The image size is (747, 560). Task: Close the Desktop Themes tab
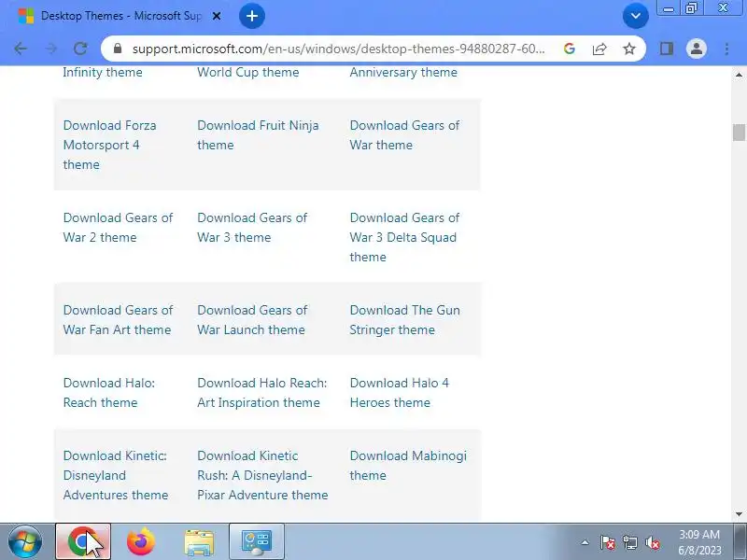(x=217, y=16)
